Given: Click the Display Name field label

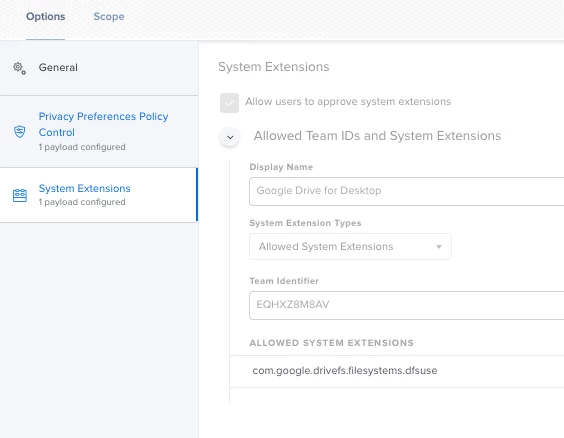Looking at the screenshot, I should (281, 167).
